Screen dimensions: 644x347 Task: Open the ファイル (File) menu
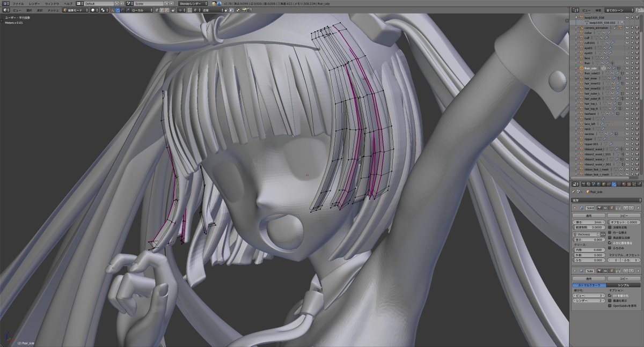coord(18,3)
